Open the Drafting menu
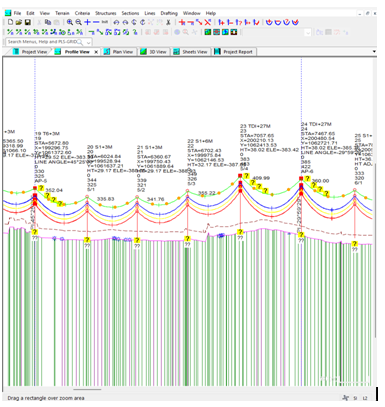385x407 pixels. pyautogui.click(x=169, y=13)
